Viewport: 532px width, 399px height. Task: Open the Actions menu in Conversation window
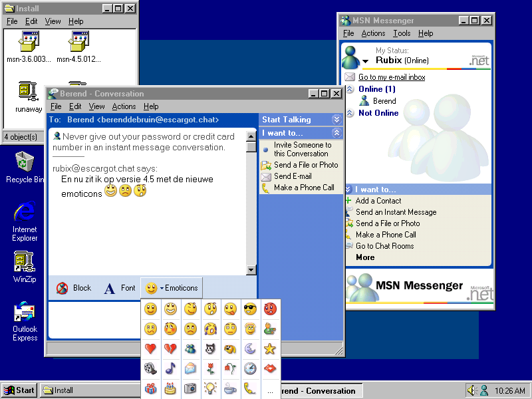[124, 106]
